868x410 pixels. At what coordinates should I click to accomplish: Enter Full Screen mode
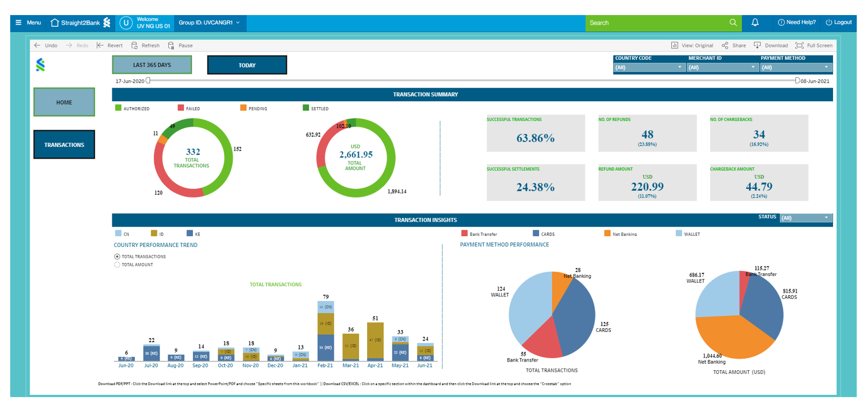[799, 46]
